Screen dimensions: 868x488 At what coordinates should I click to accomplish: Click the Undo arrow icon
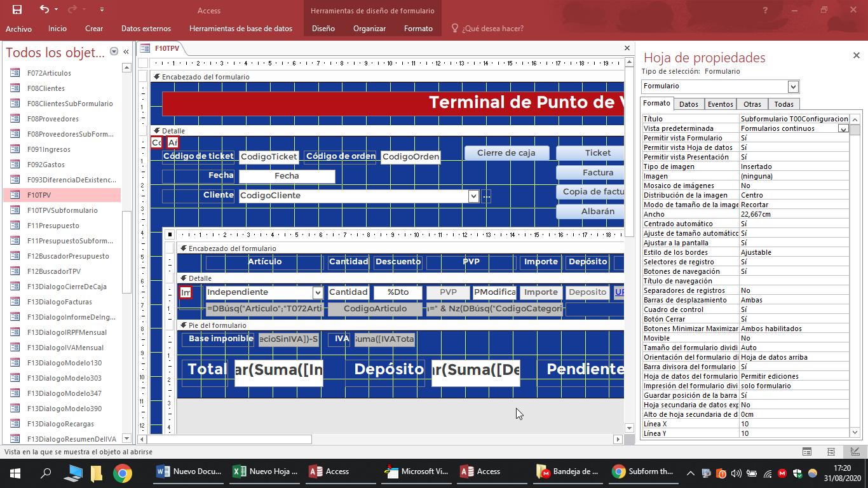coord(44,10)
